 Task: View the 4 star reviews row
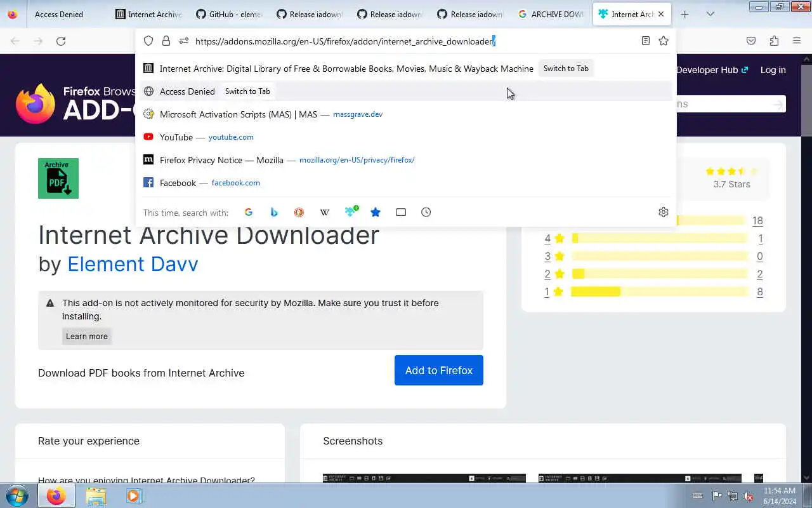click(653, 239)
